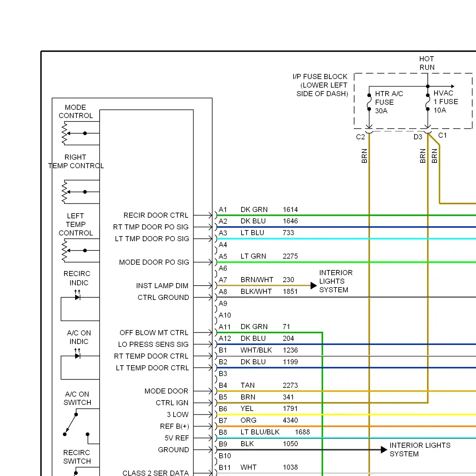Click the HTR A/C fuse symbol
476x476 pixels.
[369, 102]
